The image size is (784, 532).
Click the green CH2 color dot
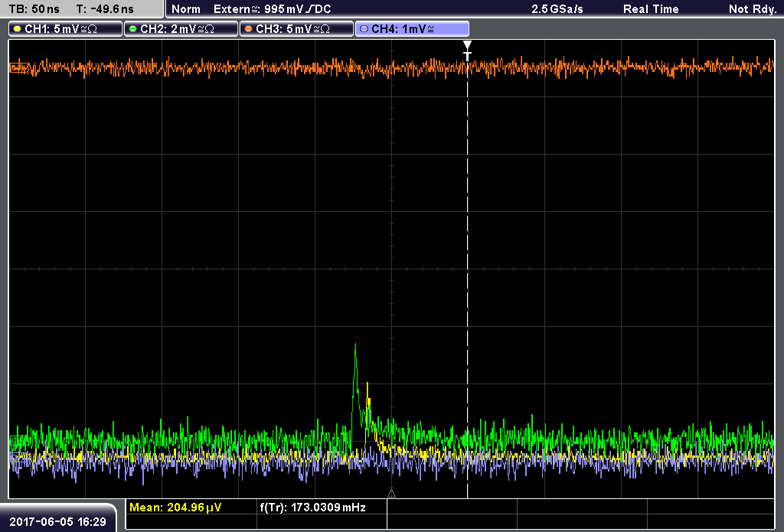tap(133, 29)
